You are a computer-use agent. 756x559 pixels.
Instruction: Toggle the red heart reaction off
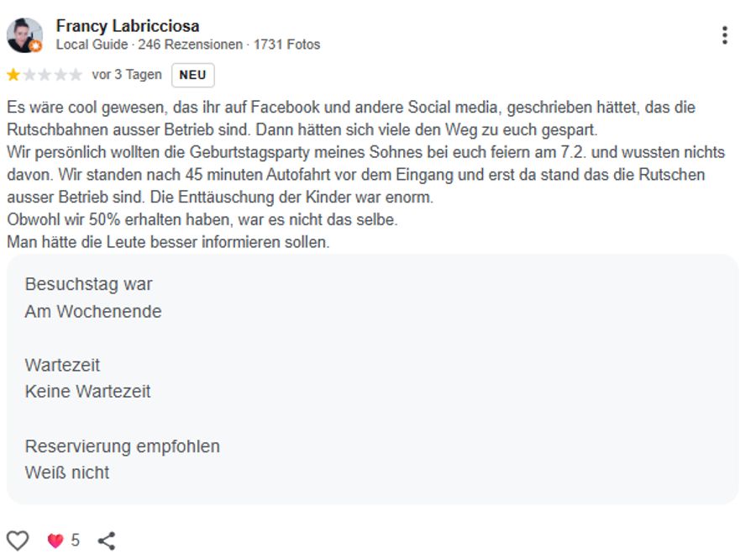(x=55, y=542)
